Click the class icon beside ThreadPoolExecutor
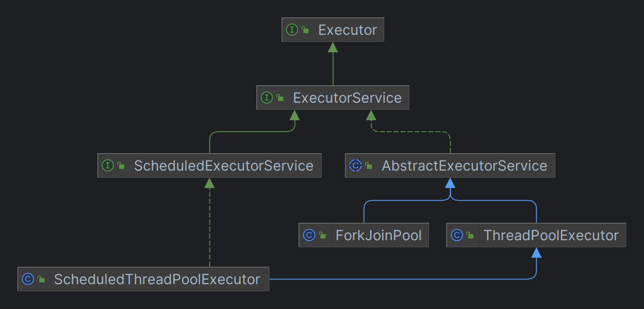The height and width of the screenshot is (309, 644). point(457,235)
